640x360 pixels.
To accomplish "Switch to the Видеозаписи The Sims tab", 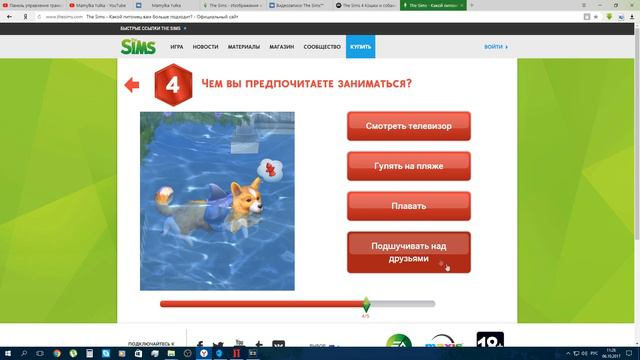I will [300, 5].
